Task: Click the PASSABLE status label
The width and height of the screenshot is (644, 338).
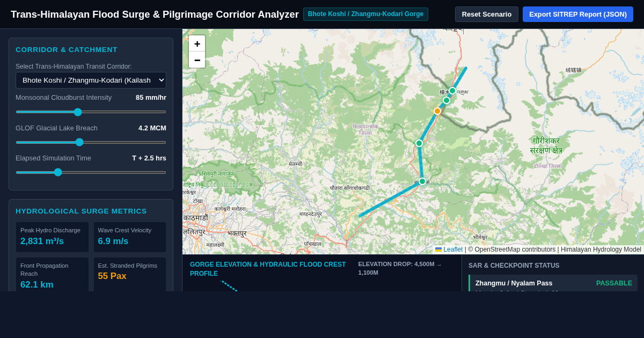Action: tap(614, 283)
